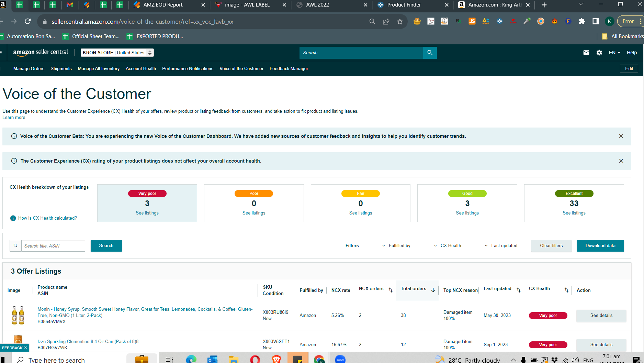The height and width of the screenshot is (363, 644).
Task: Open the Official Sheet Team bookmark
Action: pyautogui.click(x=91, y=36)
